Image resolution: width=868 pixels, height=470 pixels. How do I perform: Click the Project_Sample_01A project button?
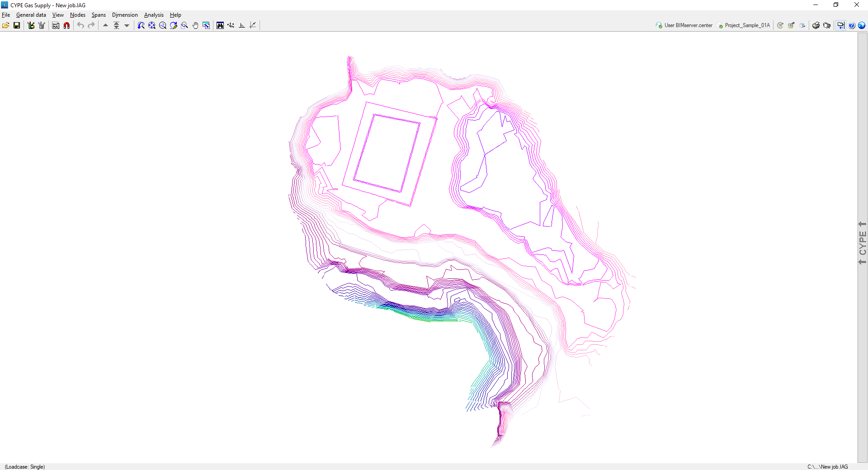click(x=744, y=25)
